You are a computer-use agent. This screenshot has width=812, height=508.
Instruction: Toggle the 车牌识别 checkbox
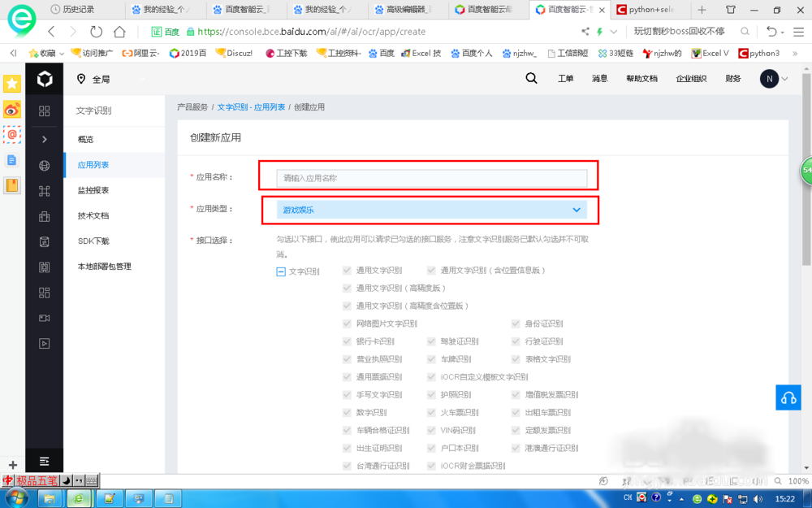431,358
